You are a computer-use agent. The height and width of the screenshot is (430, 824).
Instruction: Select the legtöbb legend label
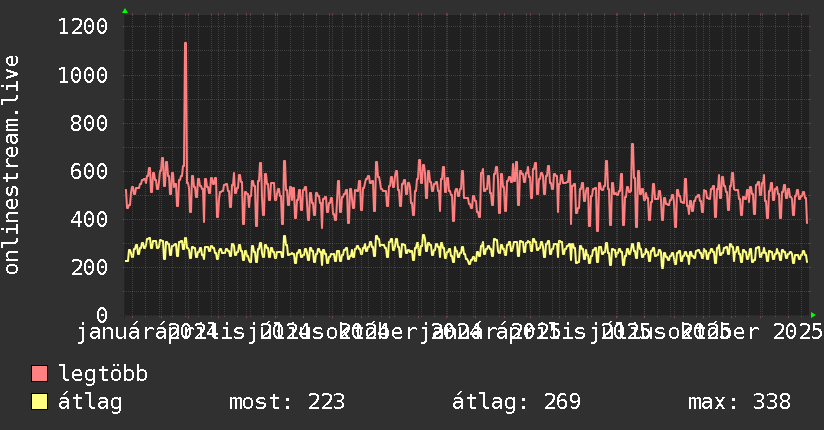[103, 374]
